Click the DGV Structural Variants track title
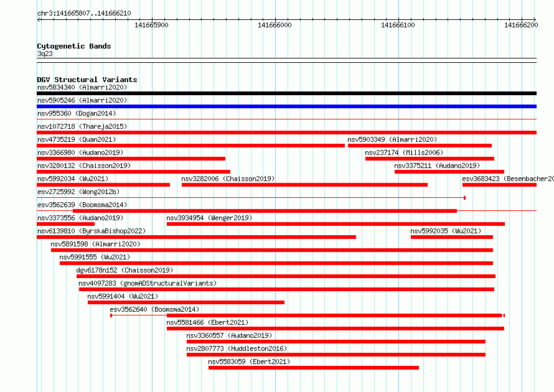Viewport: 554px width, 392px height. [87, 80]
